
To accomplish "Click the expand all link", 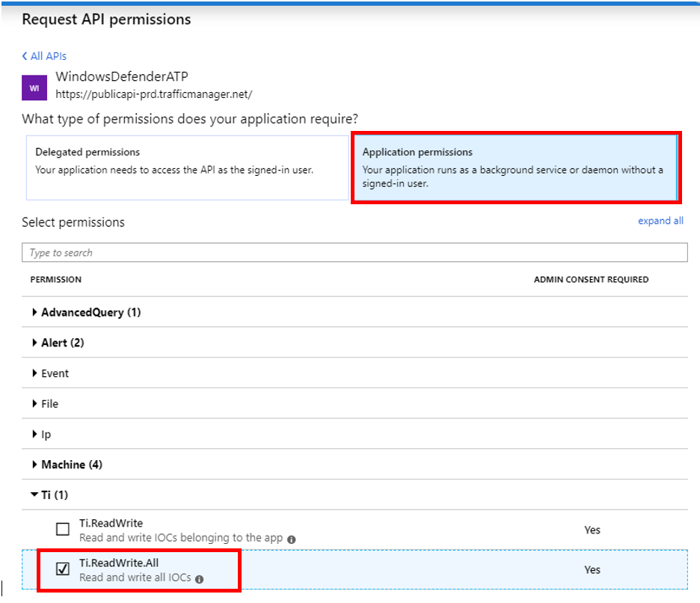I will click(660, 221).
